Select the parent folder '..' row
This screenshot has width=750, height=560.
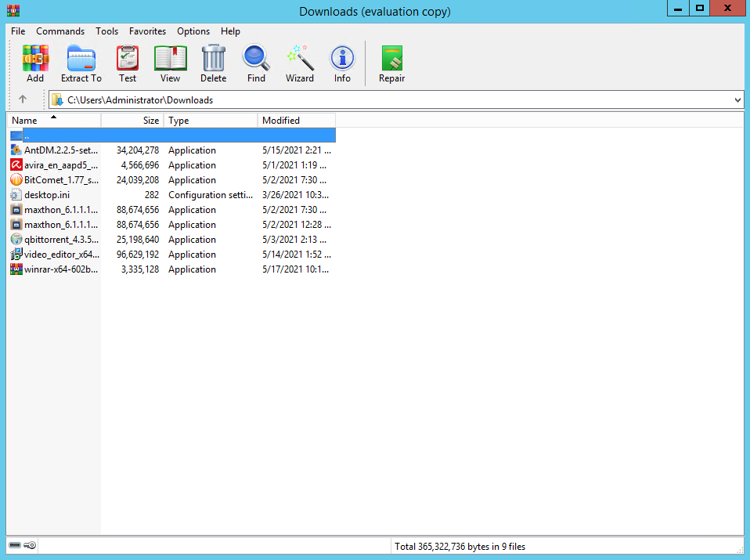coord(172,135)
